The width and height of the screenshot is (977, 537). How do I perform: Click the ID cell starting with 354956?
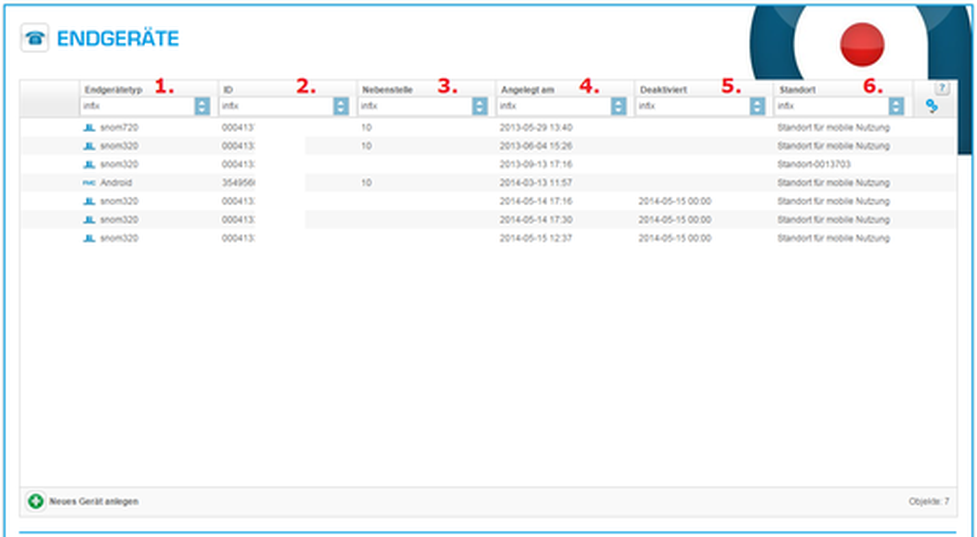click(238, 183)
